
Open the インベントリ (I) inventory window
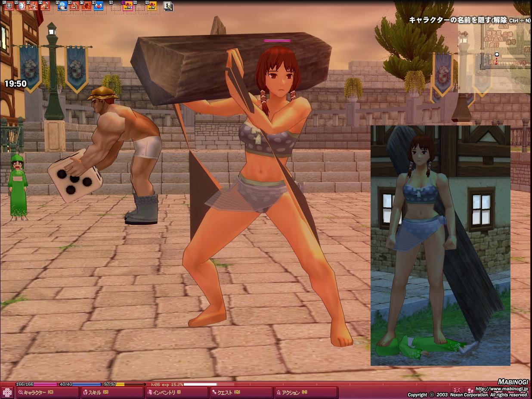pyautogui.click(x=177, y=393)
